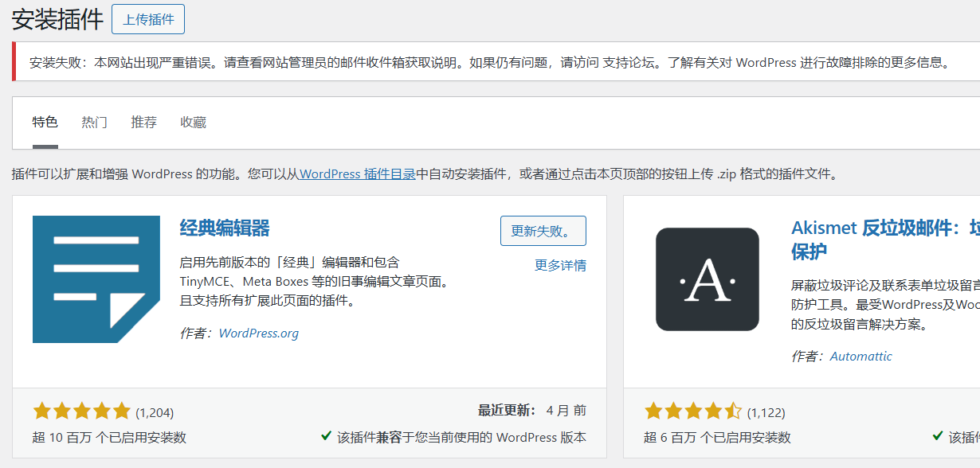980x468 pixels.
Task: Go to the 收藏 tab
Action: coord(194,123)
